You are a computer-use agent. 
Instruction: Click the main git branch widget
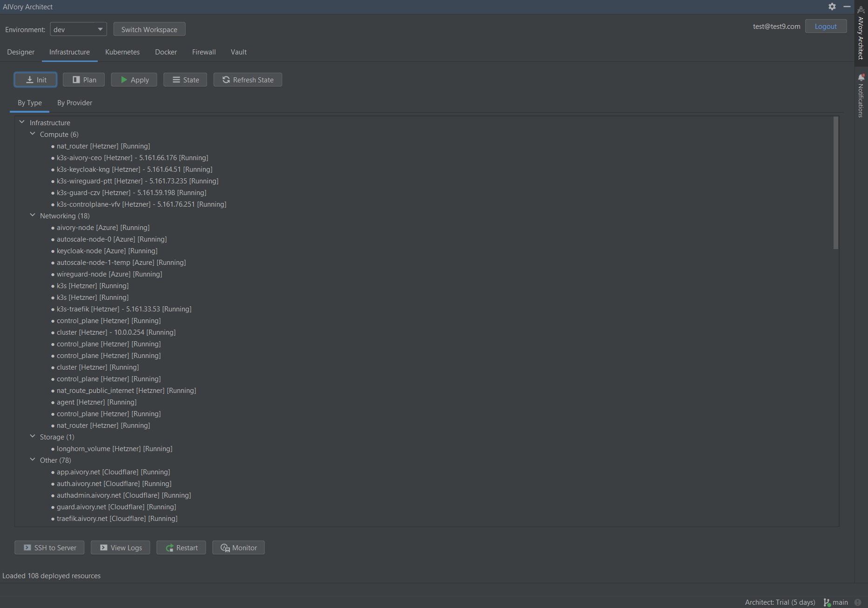click(x=836, y=602)
